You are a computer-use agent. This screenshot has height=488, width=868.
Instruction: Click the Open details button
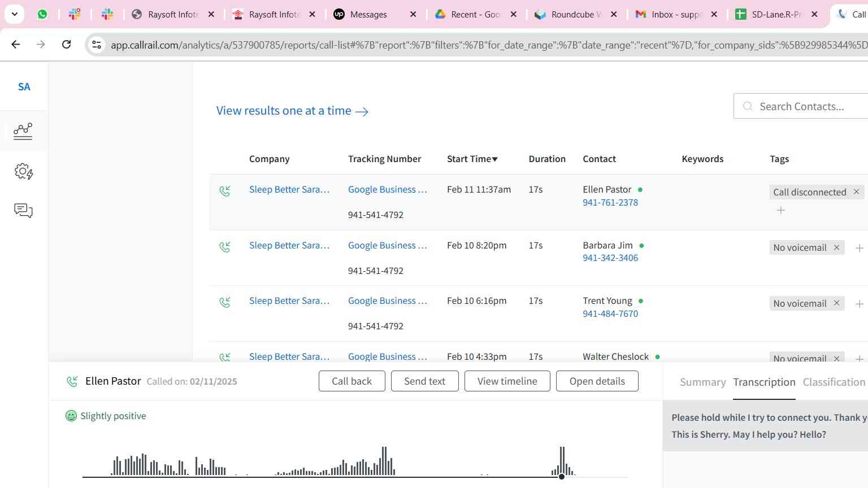[x=597, y=381]
